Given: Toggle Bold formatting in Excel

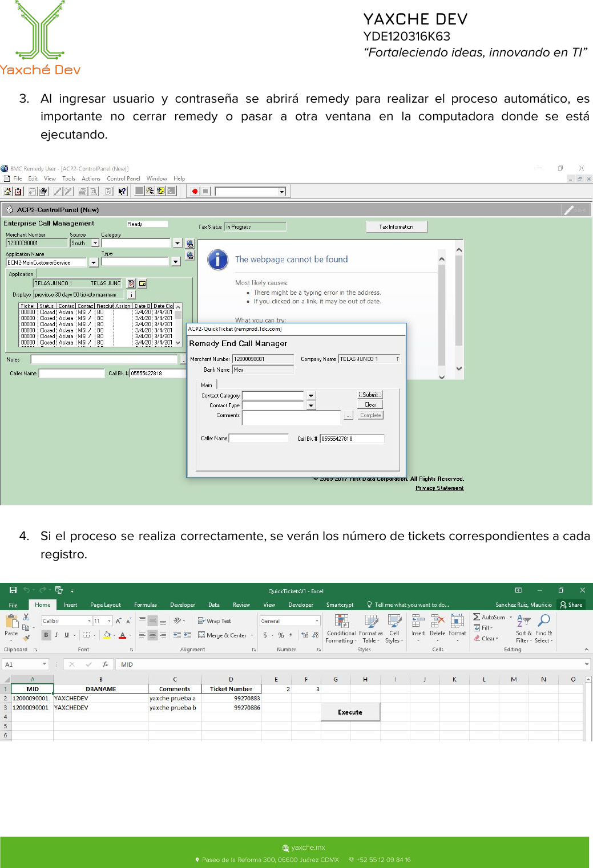Looking at the screenshot, I should pyautogui.click(x=46, y=635).
